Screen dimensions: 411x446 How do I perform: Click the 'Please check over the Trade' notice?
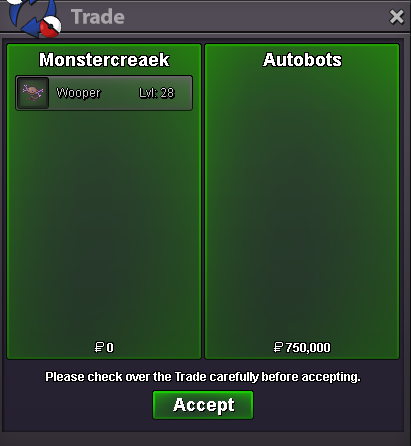pos(203,377)
